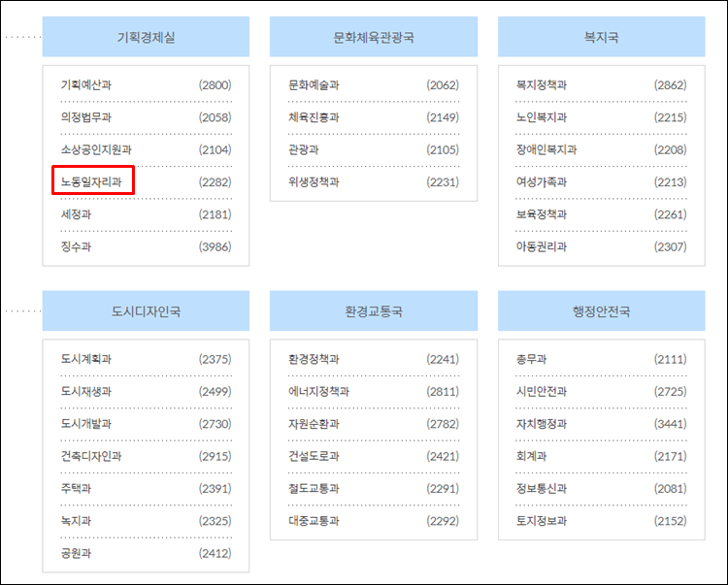Open 도시개발과 division
This screenshot has width=728, height=585.
click(x=86, y=424)
